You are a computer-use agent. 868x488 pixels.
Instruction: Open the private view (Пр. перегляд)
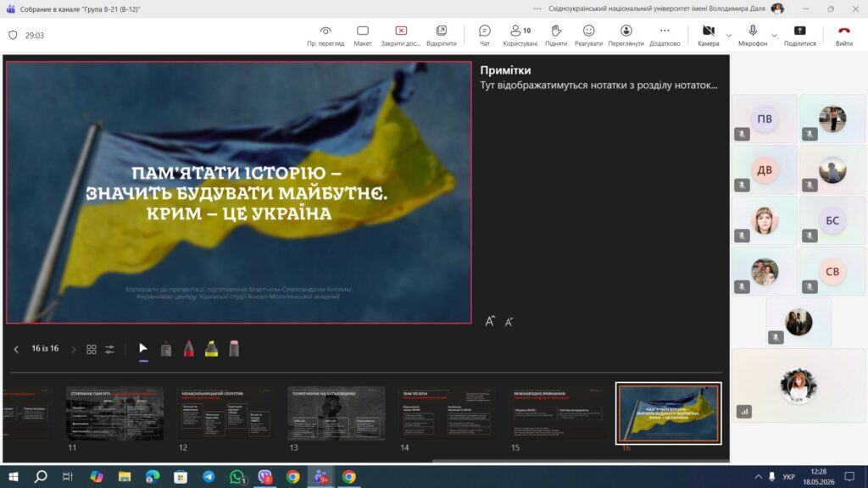point(325,36)
